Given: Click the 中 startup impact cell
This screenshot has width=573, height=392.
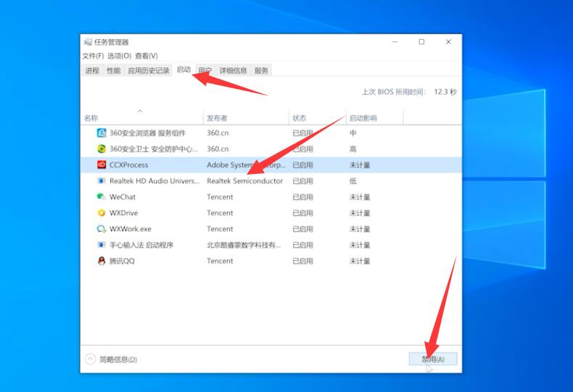Looking at the screenshot, I should click(353, 133).
